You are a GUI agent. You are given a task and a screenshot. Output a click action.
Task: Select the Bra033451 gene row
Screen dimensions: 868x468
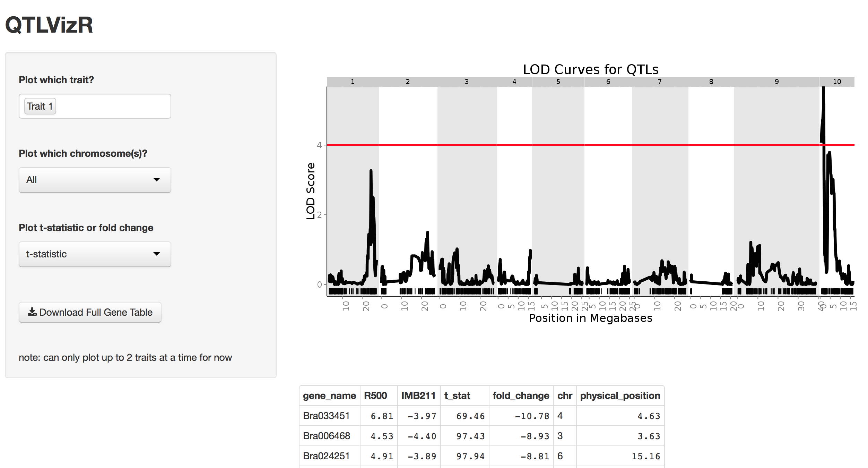(326, 416)
